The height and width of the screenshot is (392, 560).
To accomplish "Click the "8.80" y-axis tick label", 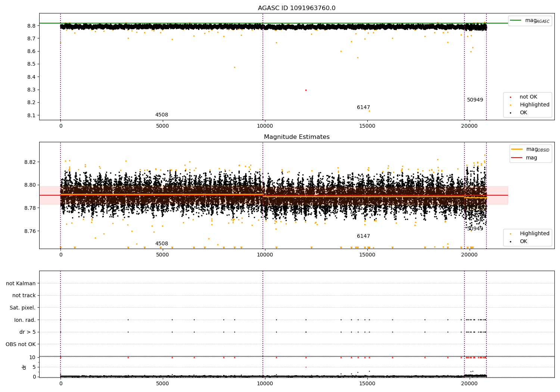I will coord(30,185).
